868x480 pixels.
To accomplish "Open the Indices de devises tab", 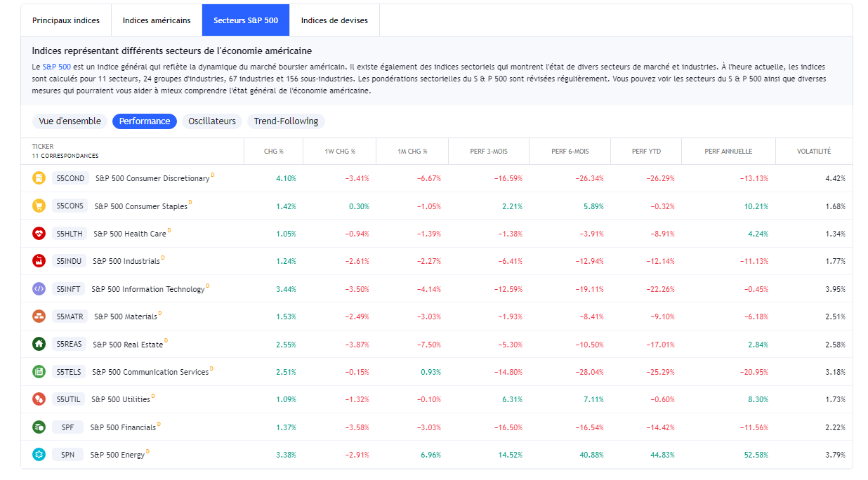I will pyautogui.click(x=334, y=20).
